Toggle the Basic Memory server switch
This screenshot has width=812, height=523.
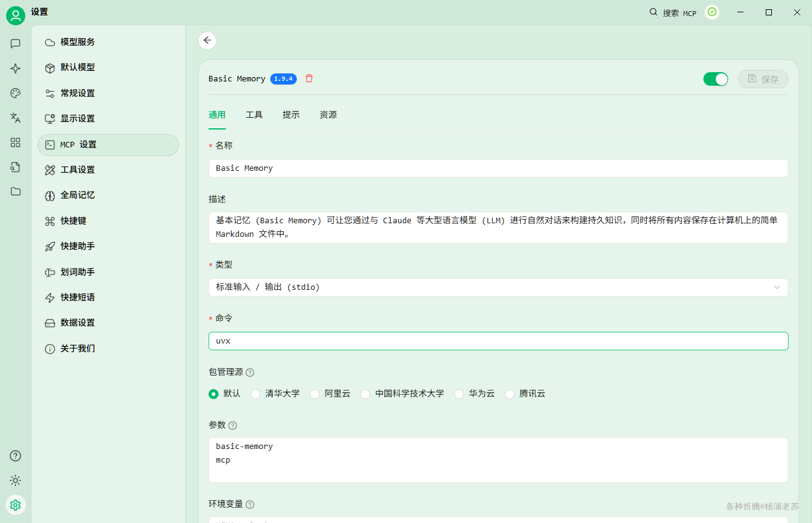click(716, 79)
